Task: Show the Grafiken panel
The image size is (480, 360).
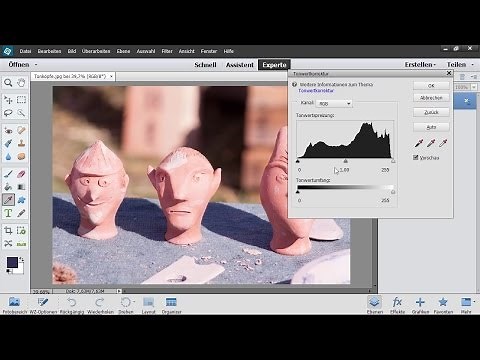Action: pos(420,305)
